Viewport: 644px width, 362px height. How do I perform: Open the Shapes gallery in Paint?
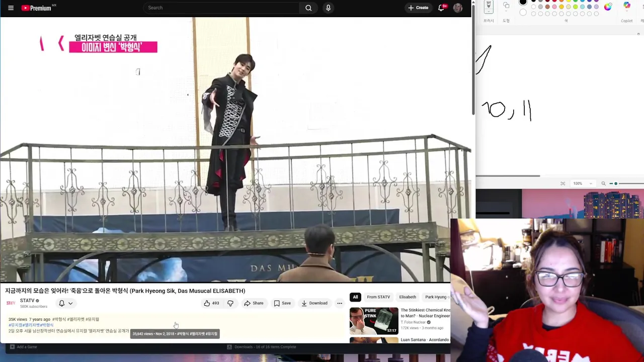coord(506,6)
